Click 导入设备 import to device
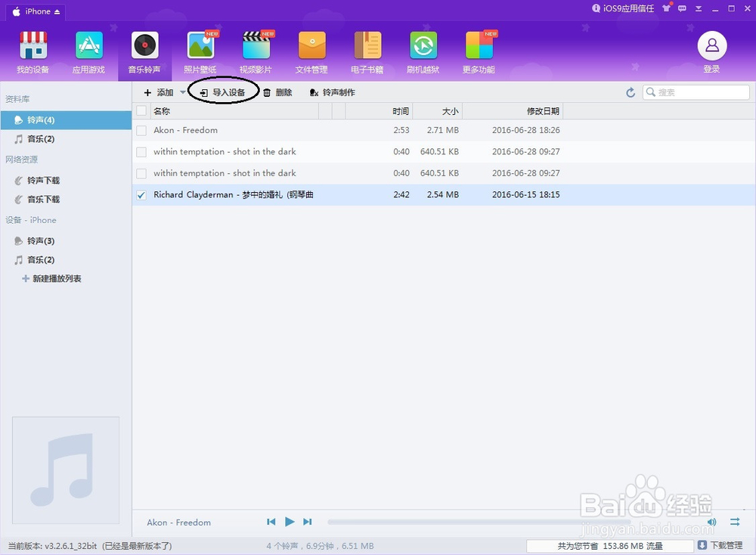 (223, 92)
